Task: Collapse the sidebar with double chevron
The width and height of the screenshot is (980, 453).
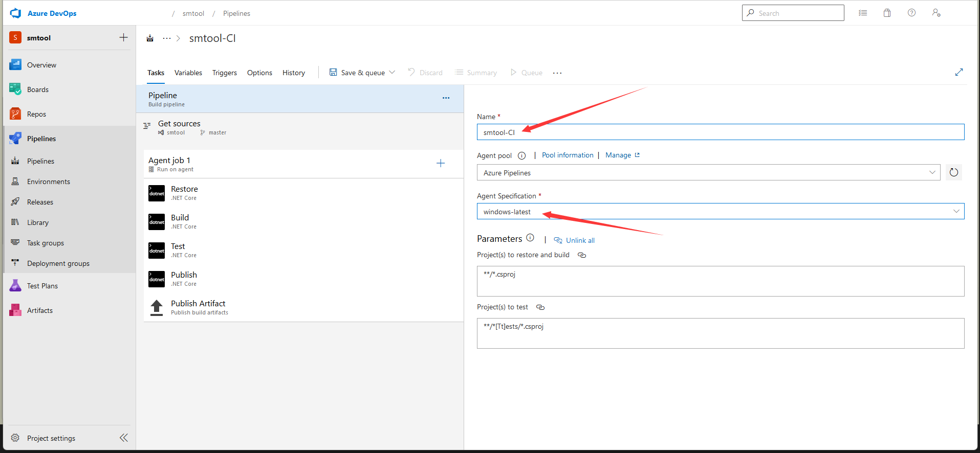Action: tap(123, 438)
